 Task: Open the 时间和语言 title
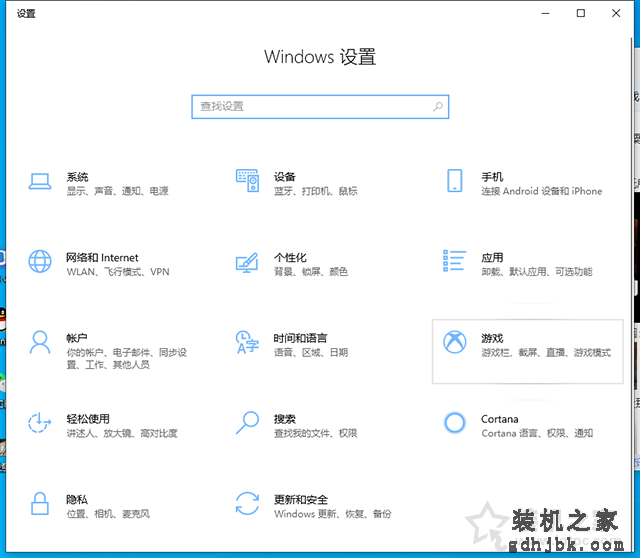pyautogui.click(x=300, y=338)
